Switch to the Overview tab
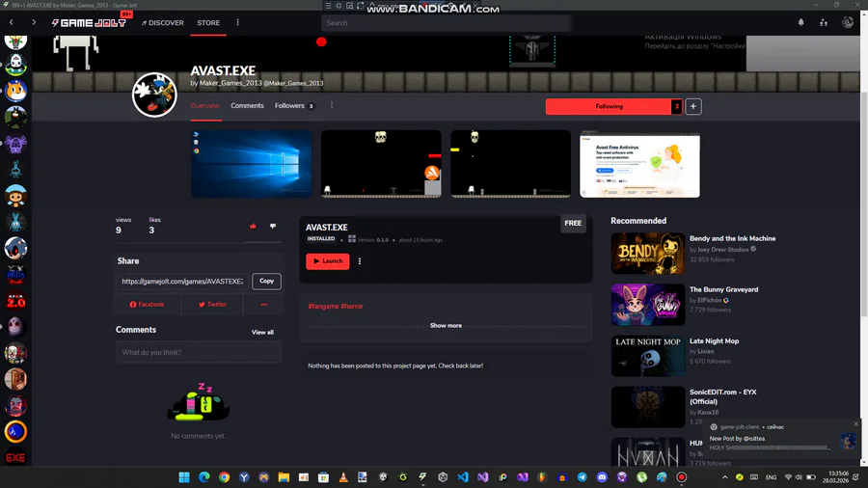Image resolution: width=868 pixels, height=488 pixels. tap(204, 106)
